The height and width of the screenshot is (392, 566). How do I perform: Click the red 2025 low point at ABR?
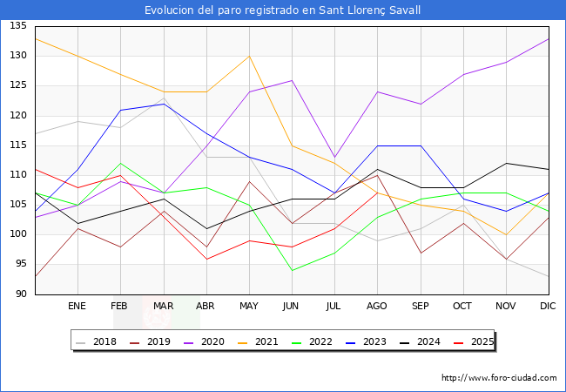207,259
